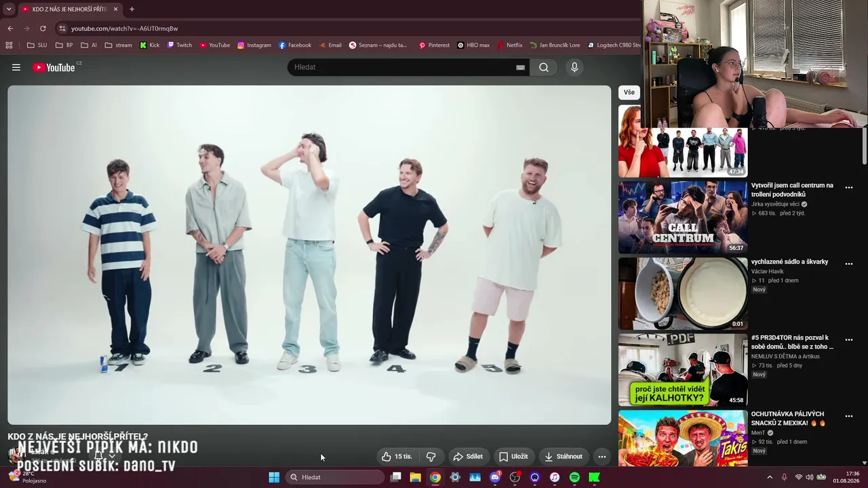The height and width of the screenshot is (488, 868).
Task: Open Twitch bookmark
Action: [180, 45]
